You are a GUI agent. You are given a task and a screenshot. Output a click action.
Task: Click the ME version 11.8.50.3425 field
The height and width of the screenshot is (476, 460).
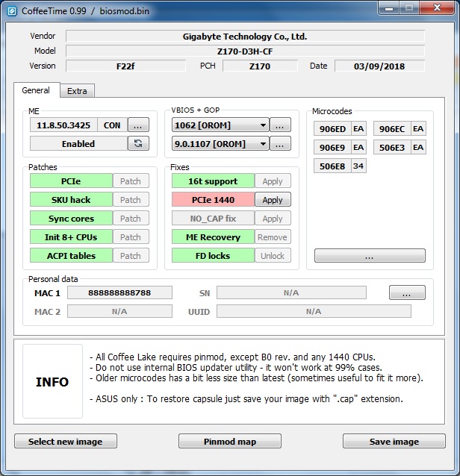click(x=63, y=125)
